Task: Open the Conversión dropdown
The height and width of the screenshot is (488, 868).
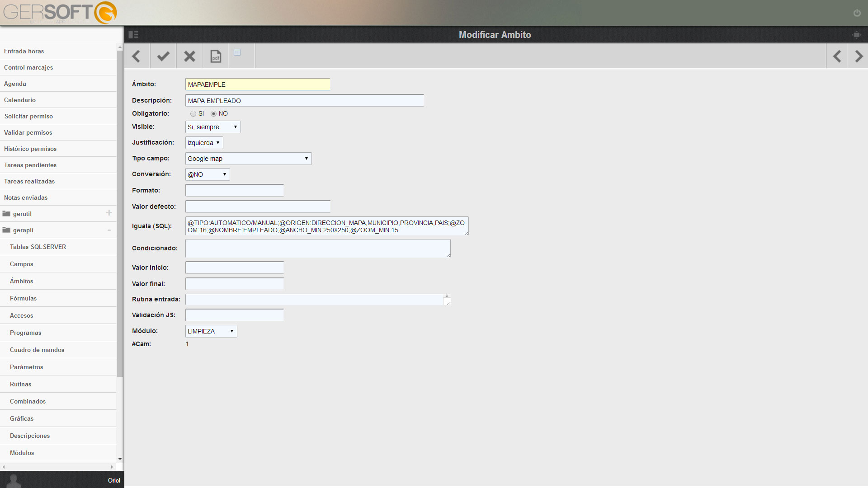Action: point(208,174)
